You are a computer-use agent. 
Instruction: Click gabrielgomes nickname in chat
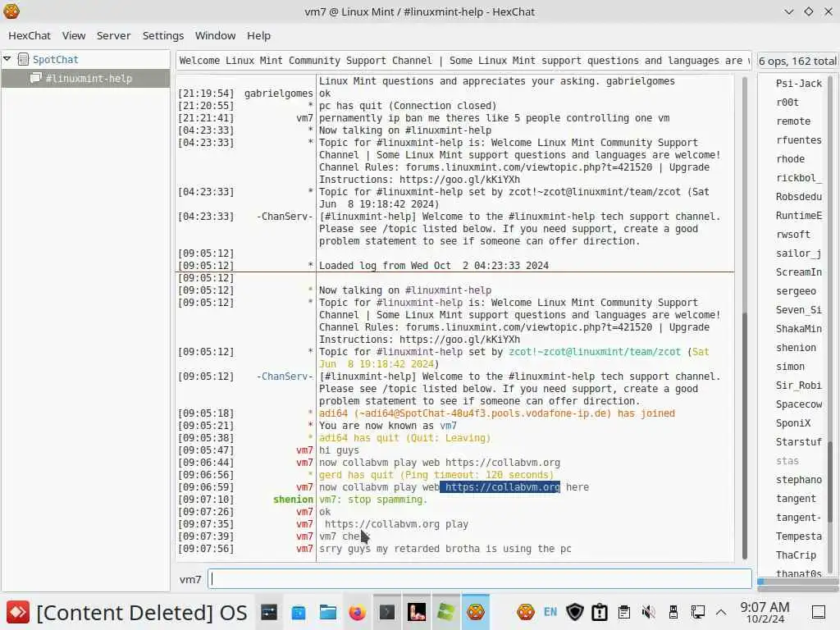(x=279, y=94)
